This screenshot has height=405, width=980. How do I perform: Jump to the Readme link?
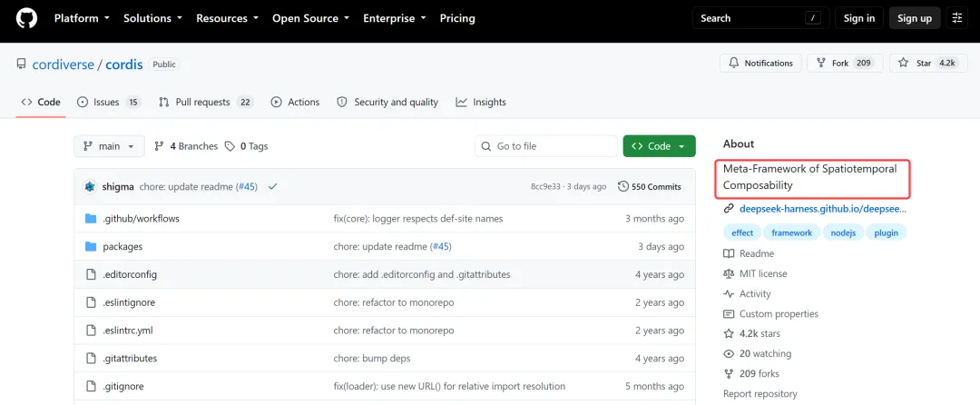749,253
